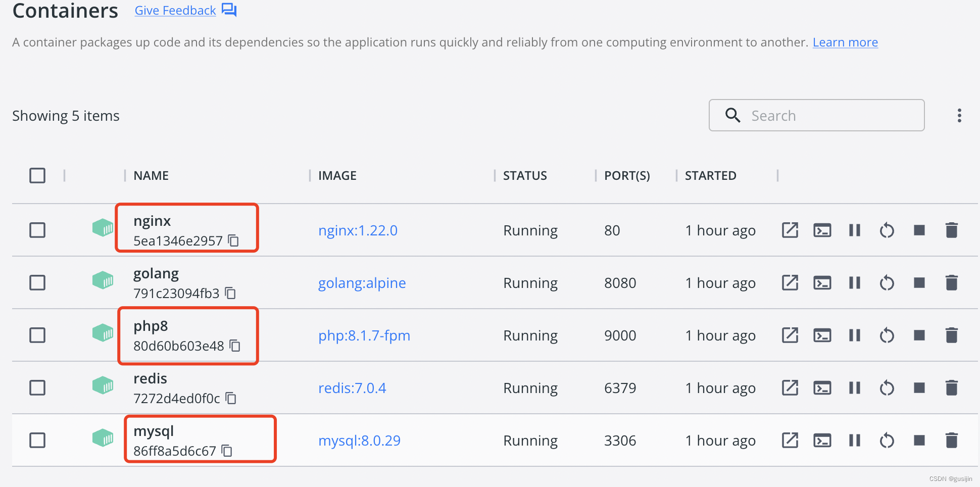
Task: Open the redis:7.0.4 image link
Action: 352,388
